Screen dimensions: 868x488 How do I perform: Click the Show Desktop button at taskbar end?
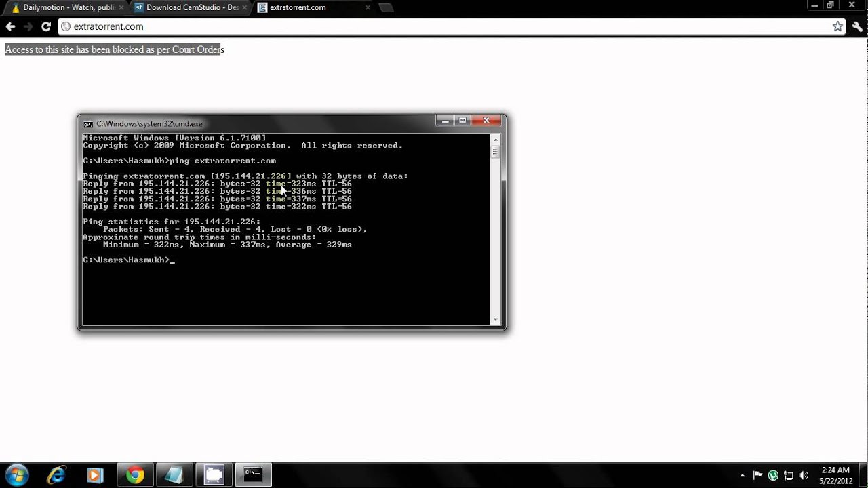(x=863, y=475)
